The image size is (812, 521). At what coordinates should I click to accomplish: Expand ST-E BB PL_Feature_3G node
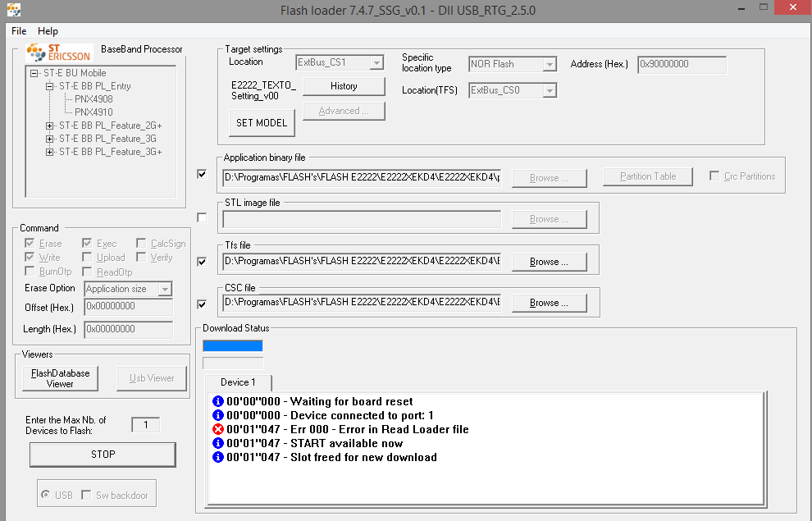coord(50,139)
